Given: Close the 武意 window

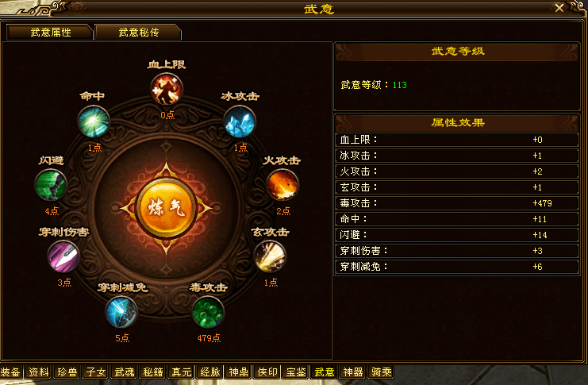Looking at the screenshot, I should 559,7.
